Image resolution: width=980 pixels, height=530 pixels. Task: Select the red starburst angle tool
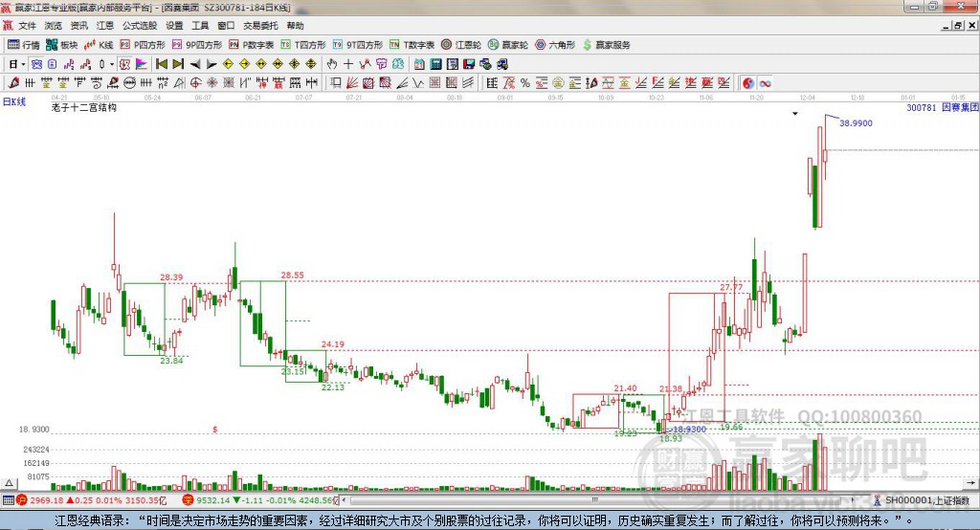[x=212, y=82]
